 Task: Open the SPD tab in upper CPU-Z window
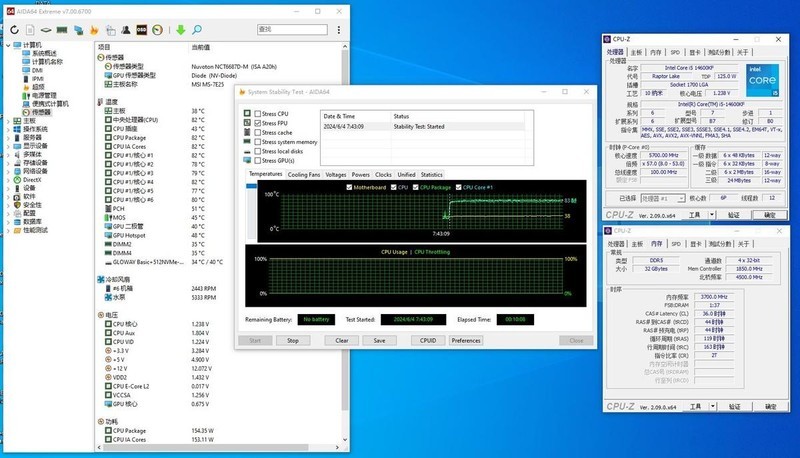675,53
